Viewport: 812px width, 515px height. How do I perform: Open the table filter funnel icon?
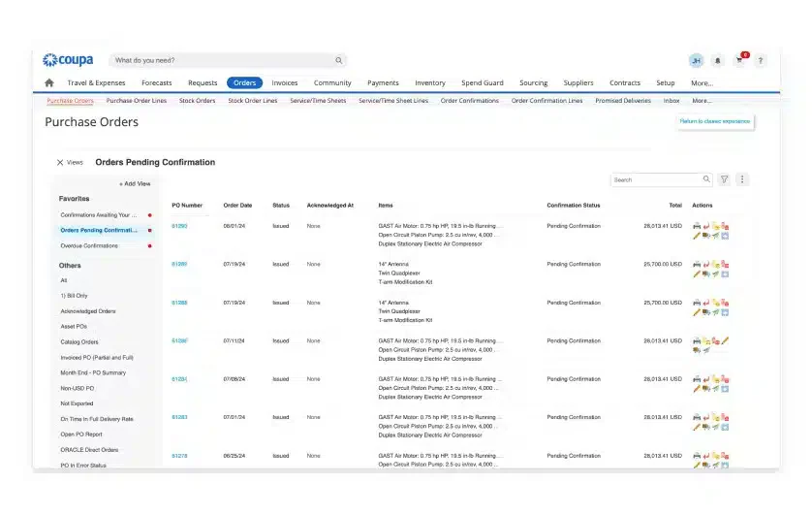(725, 179)
